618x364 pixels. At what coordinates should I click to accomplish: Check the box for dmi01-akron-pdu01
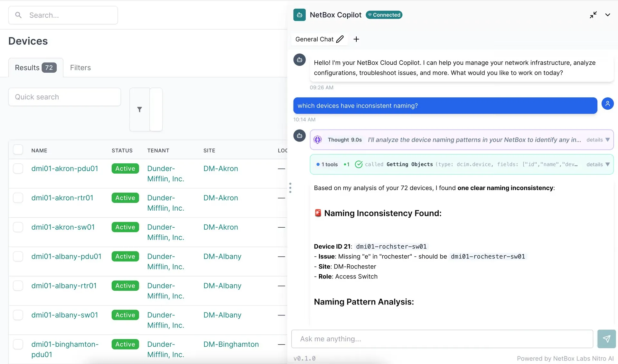click(18, 168)
